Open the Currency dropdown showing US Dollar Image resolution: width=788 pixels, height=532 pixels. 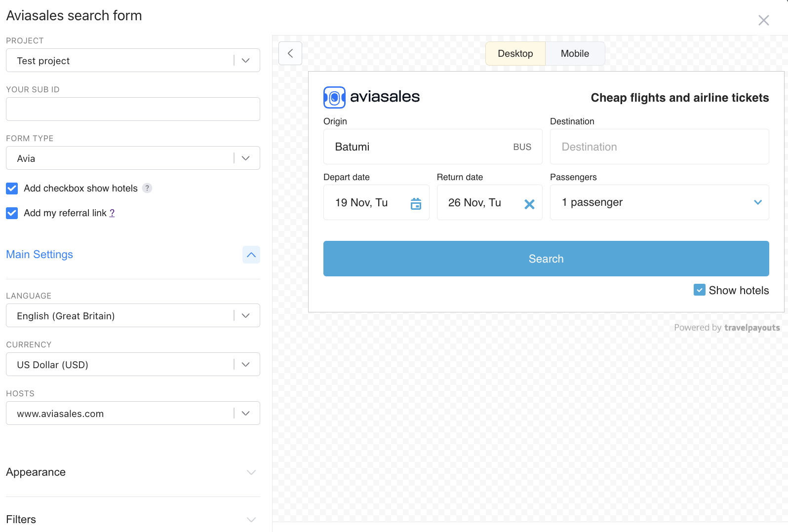click(x=133, y=364)
